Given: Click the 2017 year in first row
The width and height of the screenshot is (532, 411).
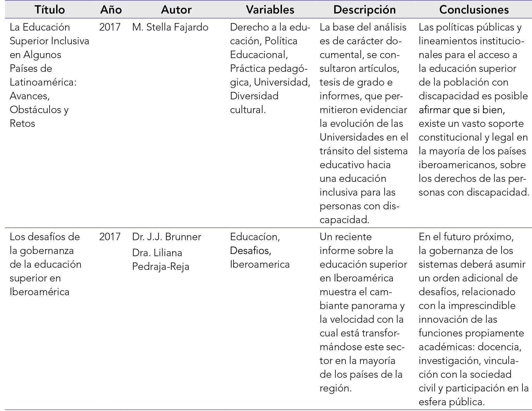Looking at the screenshot, I should (110, 27).
